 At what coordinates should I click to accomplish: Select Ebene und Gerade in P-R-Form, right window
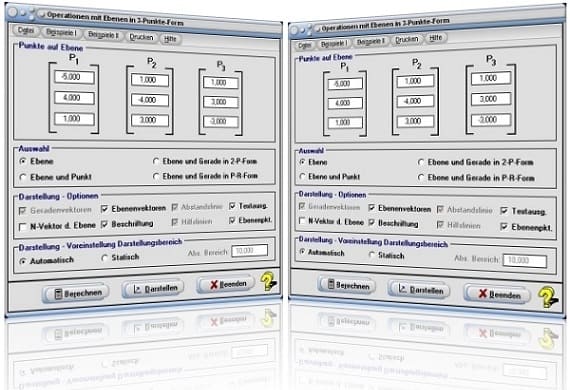pos(477,178)
